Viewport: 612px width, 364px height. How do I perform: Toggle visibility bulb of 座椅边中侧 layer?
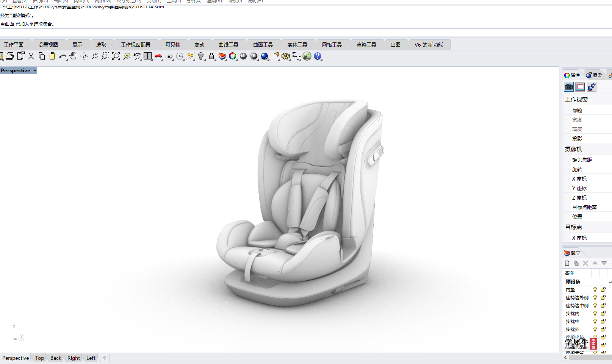click(x=595, y=306)
